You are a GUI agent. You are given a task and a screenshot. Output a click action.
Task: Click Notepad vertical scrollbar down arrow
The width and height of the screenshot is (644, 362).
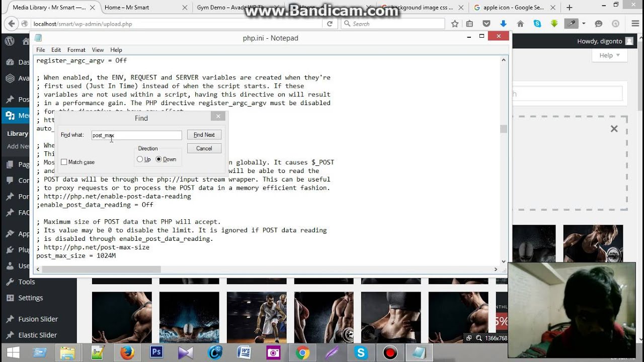coord(503,261)
